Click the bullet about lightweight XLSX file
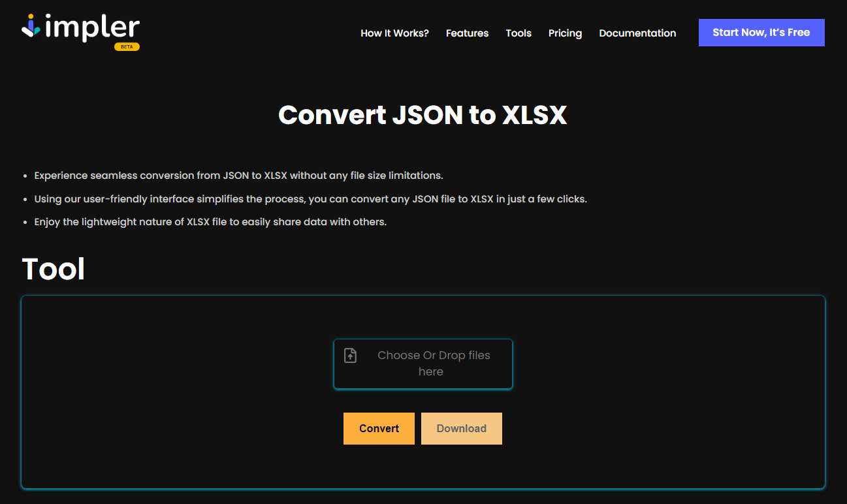The height and width of the screenshot is (504, 847). [x=210, y=222]
